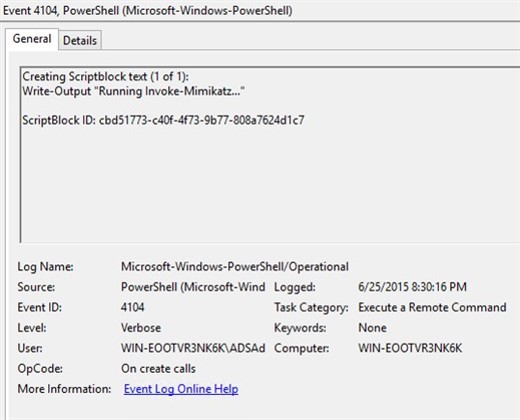This screenshot has width=520, height=420.
Task: Click the 'Creating Scriptblock text' line
Action: 105,77
